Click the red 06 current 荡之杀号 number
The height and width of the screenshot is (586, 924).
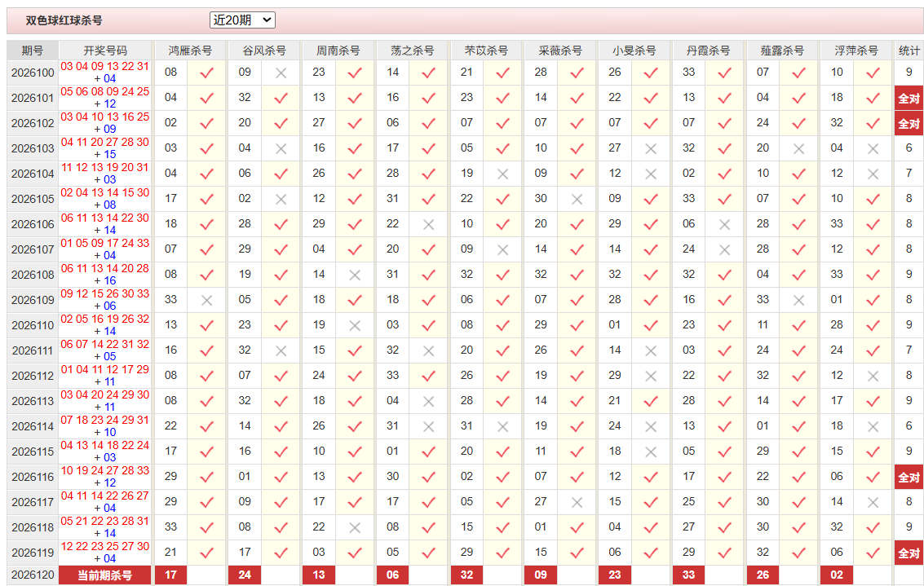click(392, 575)
